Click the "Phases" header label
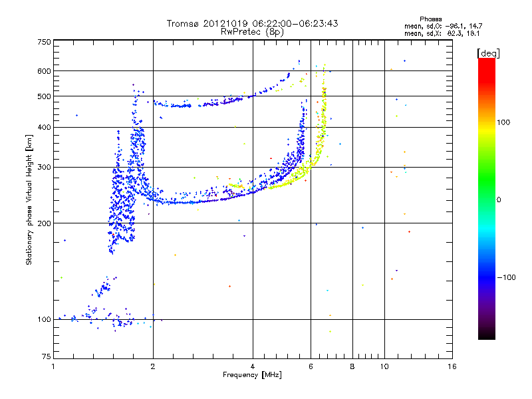The image size is (532, 399). (430, 19)
